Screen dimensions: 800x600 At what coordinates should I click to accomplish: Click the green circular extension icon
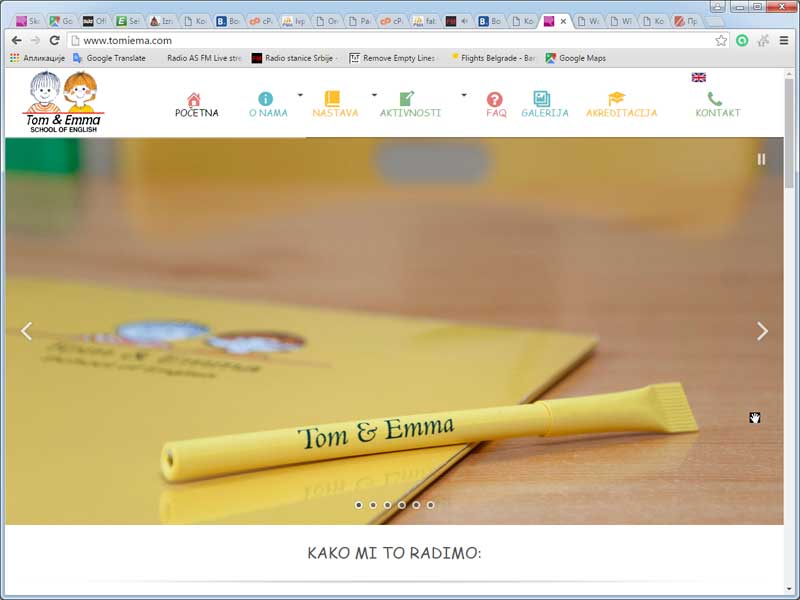742,40
